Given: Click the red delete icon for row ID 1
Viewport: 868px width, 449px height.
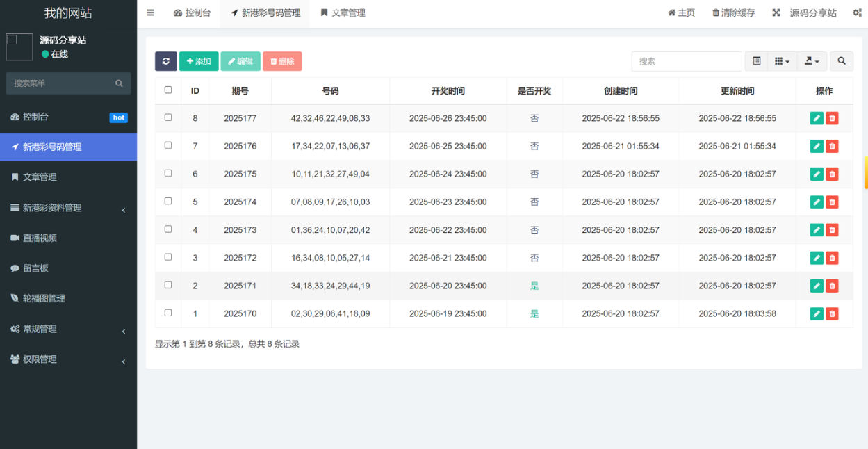Looking at the screenshot, I should pos(832,313).
